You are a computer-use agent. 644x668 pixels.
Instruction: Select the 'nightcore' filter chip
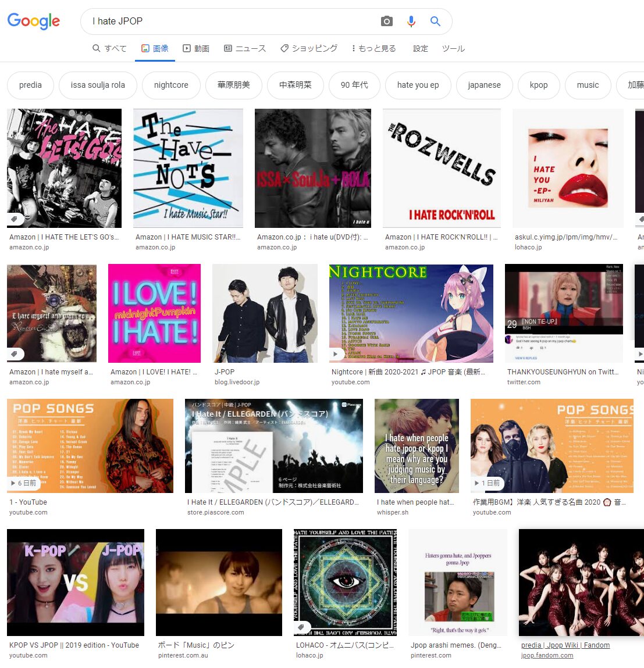coord(171,85)
